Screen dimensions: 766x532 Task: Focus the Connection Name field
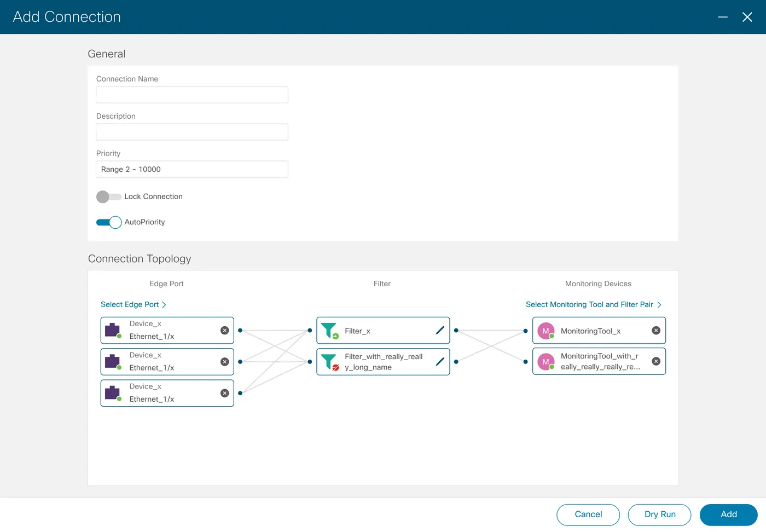192,95
